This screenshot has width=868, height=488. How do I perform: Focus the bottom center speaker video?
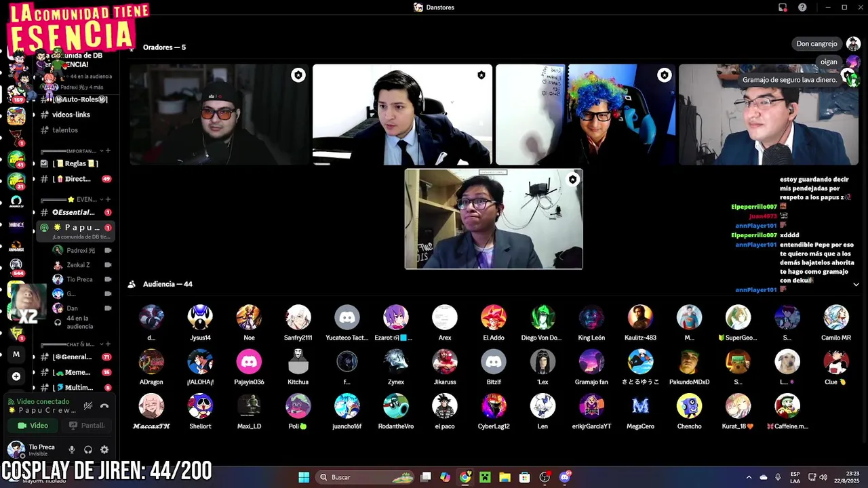coord(494,219)
